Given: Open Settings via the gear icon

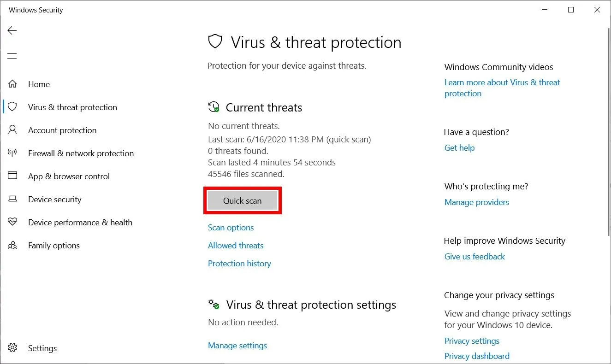Looking at the screenshot, I should pos(12,348).
